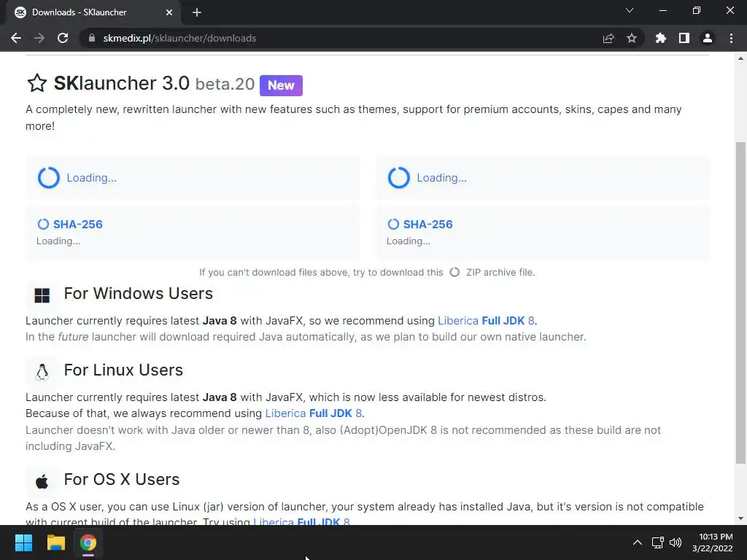Image resolution: width=747 pixels, height=560 pixels.
Task: Select the Downloads - SKlauncher tab
Action: 93,12
